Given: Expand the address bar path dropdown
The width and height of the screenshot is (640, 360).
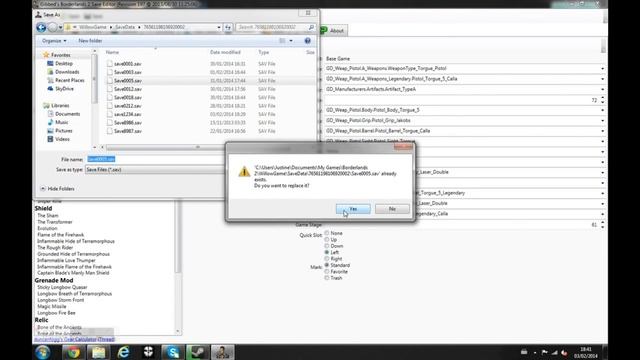Looking at the screenshot, I should point(219,27).
